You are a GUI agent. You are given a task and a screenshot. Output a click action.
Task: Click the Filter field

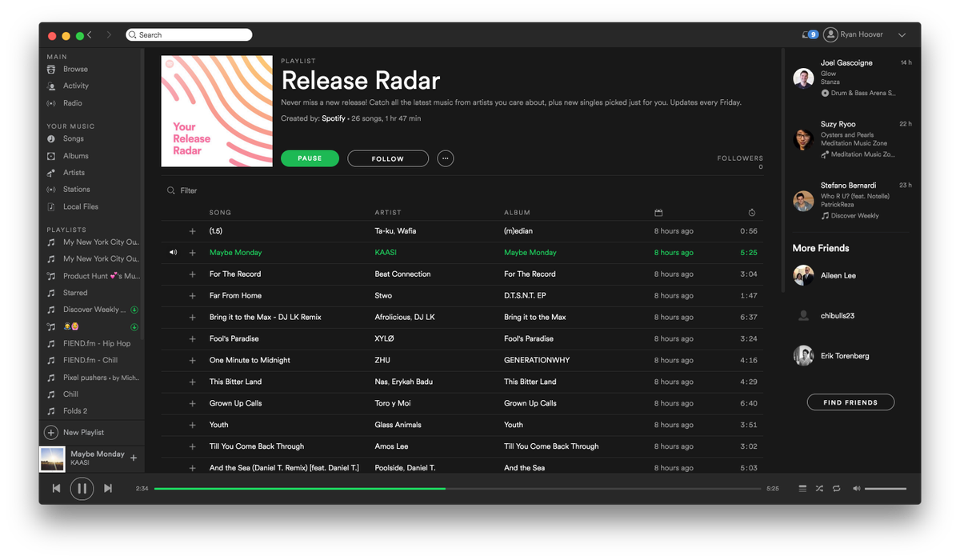pyautogui.click(x=189, y=190)
